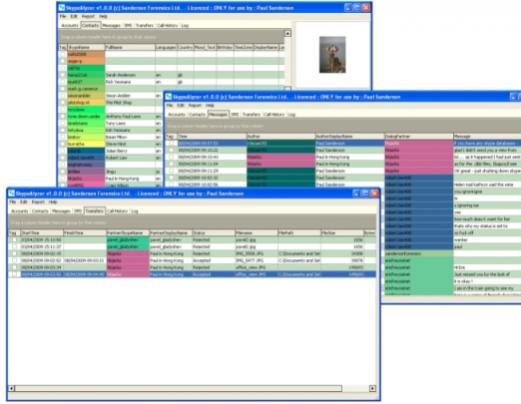Switch to Call History tab in Transfers window
521x404 pixels.
point(117,211)
